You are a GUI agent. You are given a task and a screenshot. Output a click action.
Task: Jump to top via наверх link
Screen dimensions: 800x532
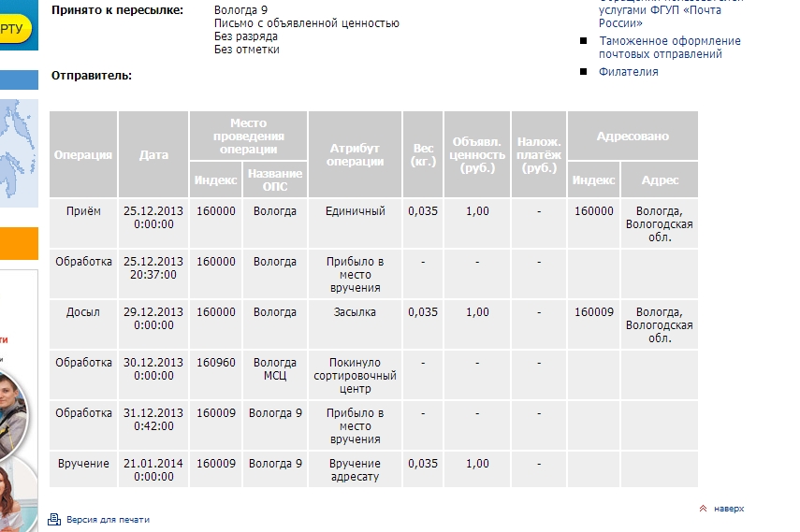point(729,509)
